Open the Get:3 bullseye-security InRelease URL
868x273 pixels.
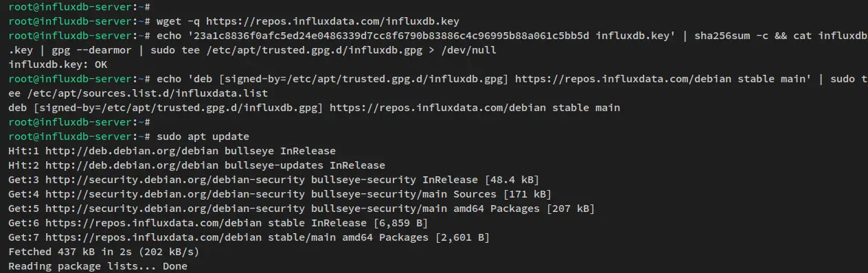click(x=262, y=180)
